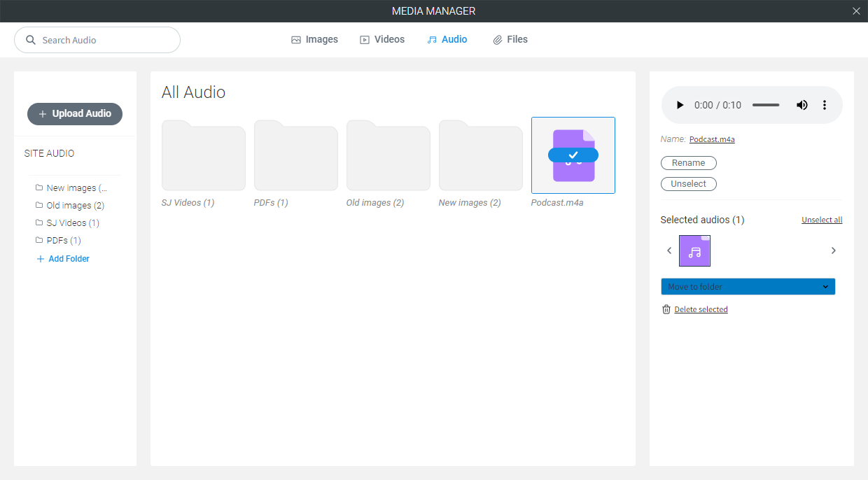The height and width of the screenshot is (480, 868).
Task: Open the Old images (2) folder thumbnail
Action: pos(388,155)
